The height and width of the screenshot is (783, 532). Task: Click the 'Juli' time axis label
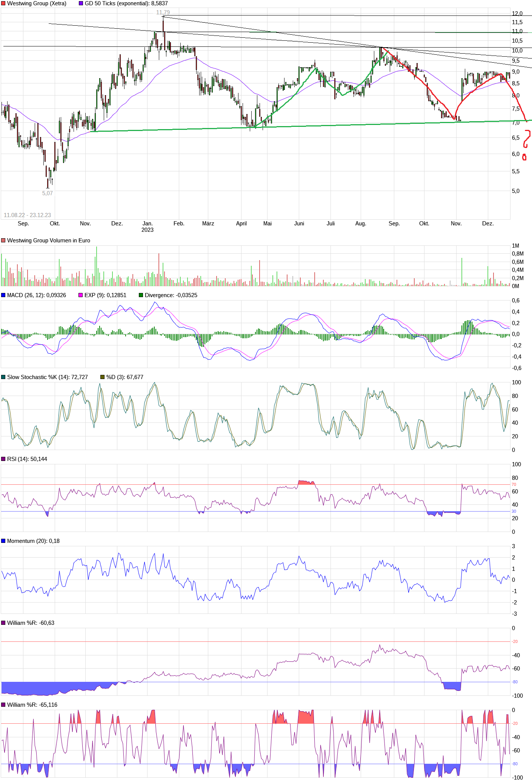(x=331, y=223)
